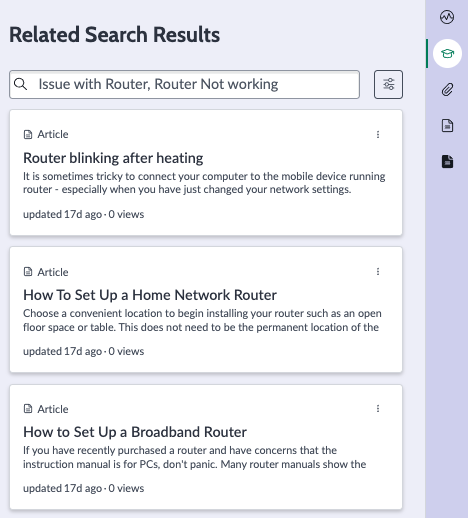This screenshot has height=518, width=468.
Task: Click the magnifier search icon
Action: (21, 84)
